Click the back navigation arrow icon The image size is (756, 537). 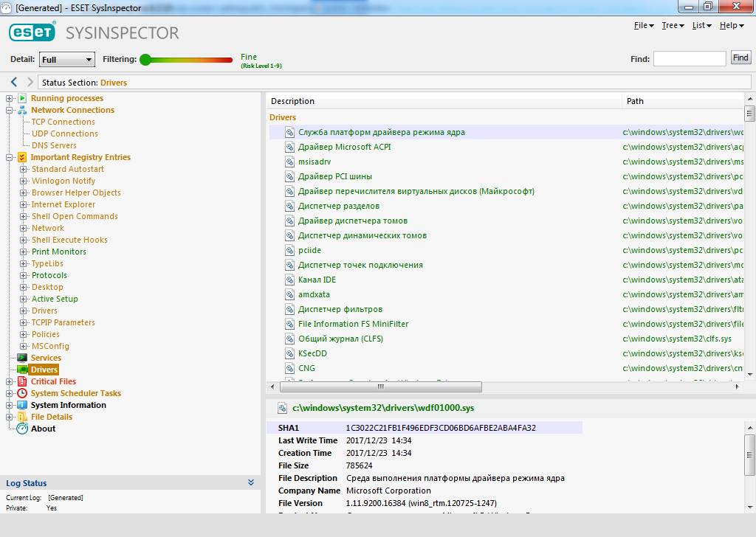pos(14,83)
